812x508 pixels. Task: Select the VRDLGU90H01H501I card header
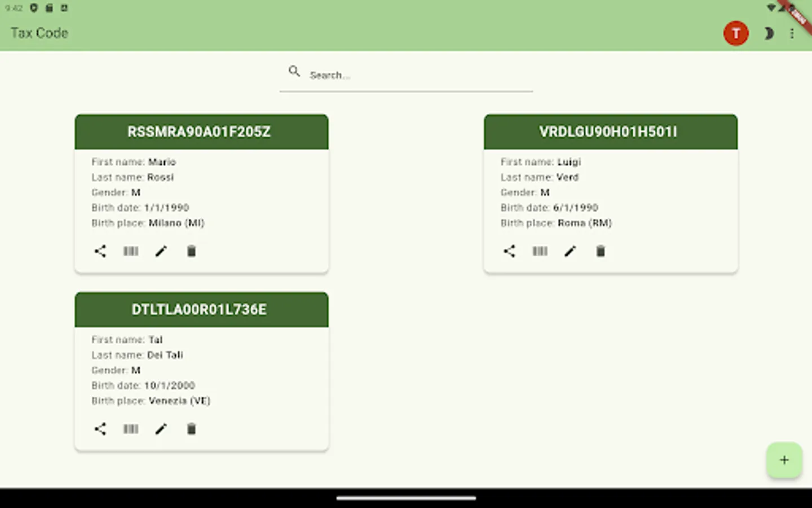[610, 132]
